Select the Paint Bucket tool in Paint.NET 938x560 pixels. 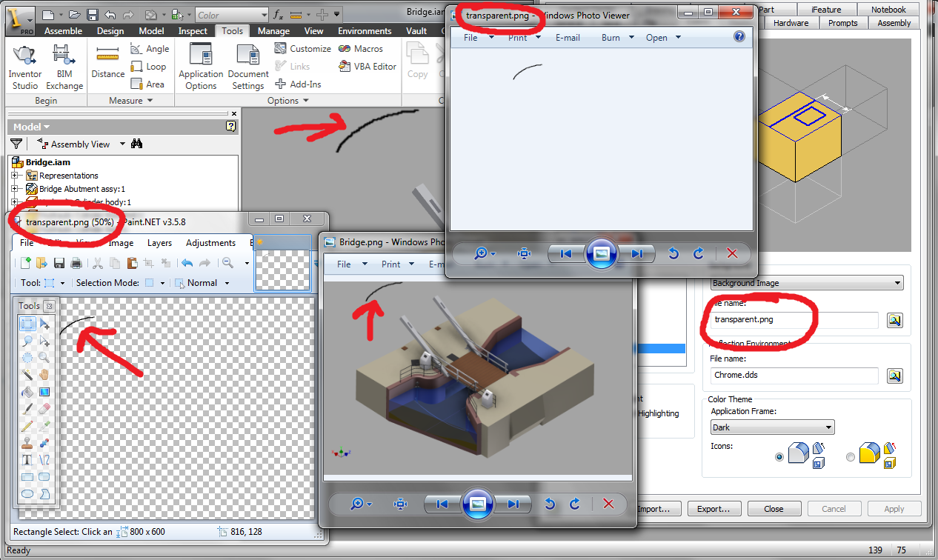[27, 392]
